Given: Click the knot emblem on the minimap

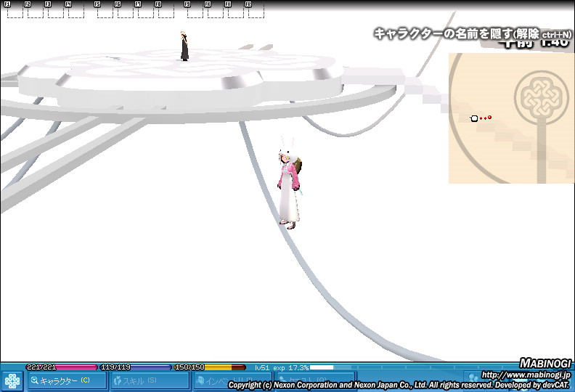Looking at the screenshot, I should [539, 97].
